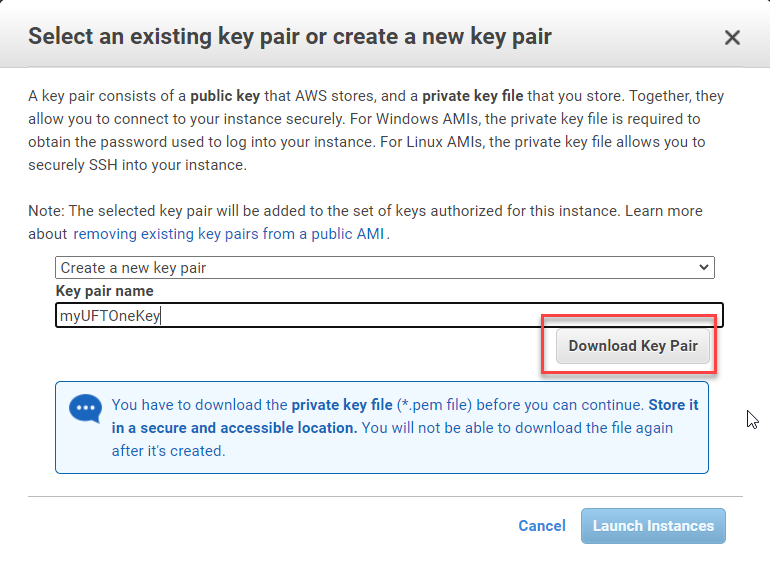Close the key pair dialog with X
Image resolution: width=770 pixels, height=564 pixels.
pos(732,37)
